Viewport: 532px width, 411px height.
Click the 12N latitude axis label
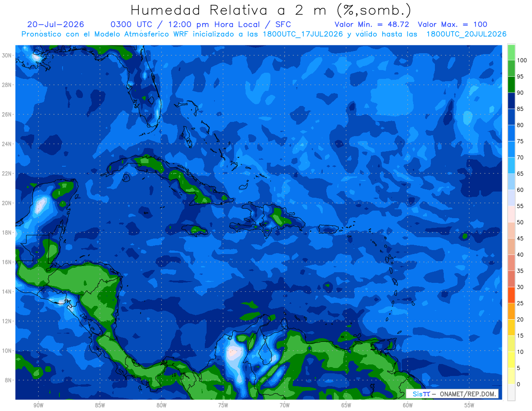point(7,321)
